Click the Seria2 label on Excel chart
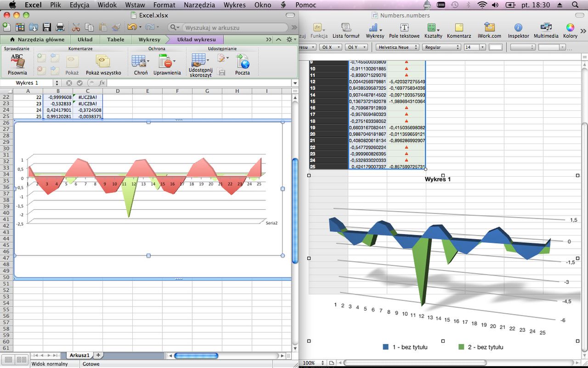 point(271,223)
